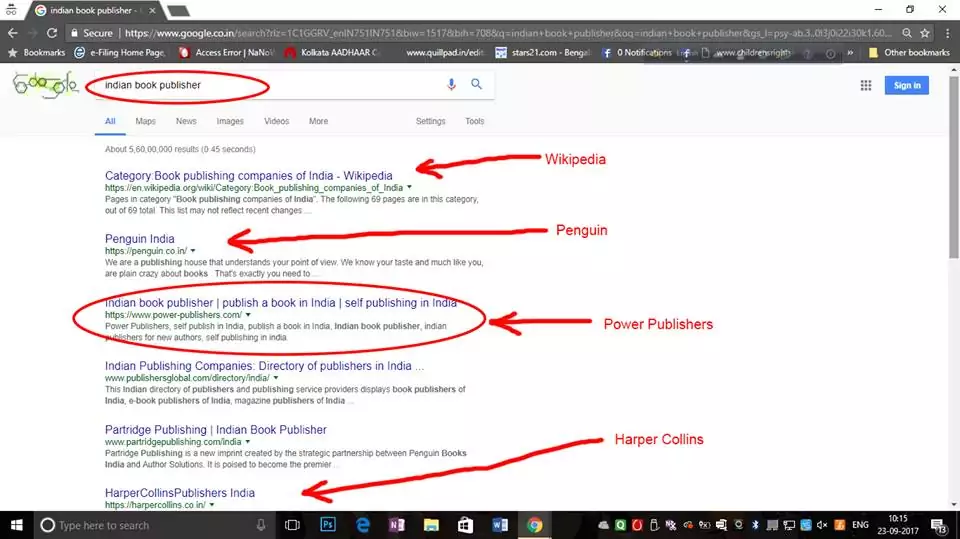960x539 pixels.
Task: Open the new tab button
Action: click(178, 10)
